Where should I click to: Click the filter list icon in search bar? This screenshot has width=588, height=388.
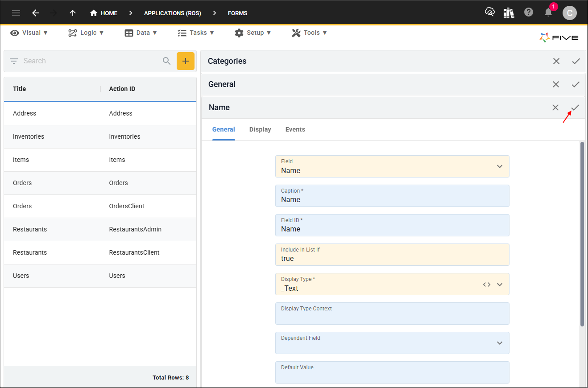coord(14,61)
